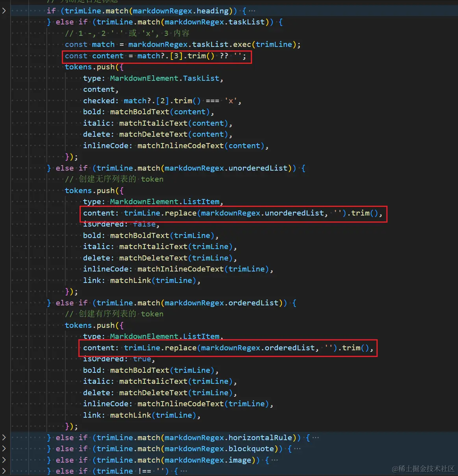This screenshot has height=476, width=458.
Task: Click the 'const content' declaration line
Action: coord(156,56)
